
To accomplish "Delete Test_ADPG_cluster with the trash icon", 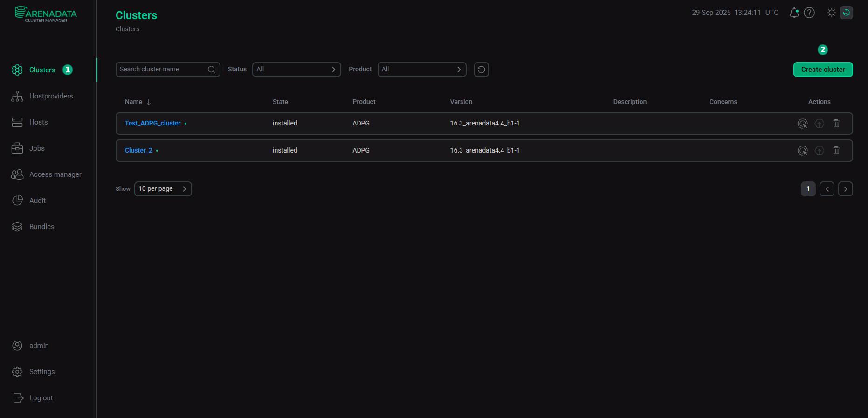I will pyautogui.click(x=836, y=124).
